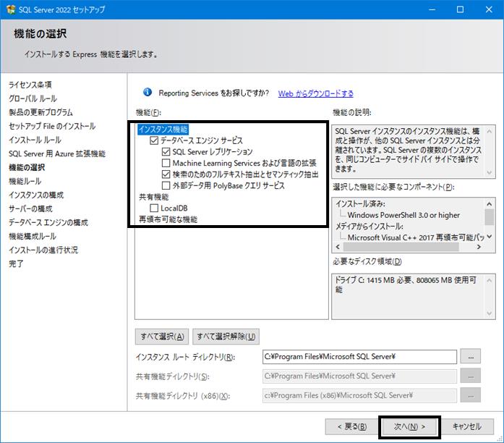The width and height of the screenshot is (504, 443).
Task: Click up arrow of the disk space scrollbar
Action: [x=490, y=281]
